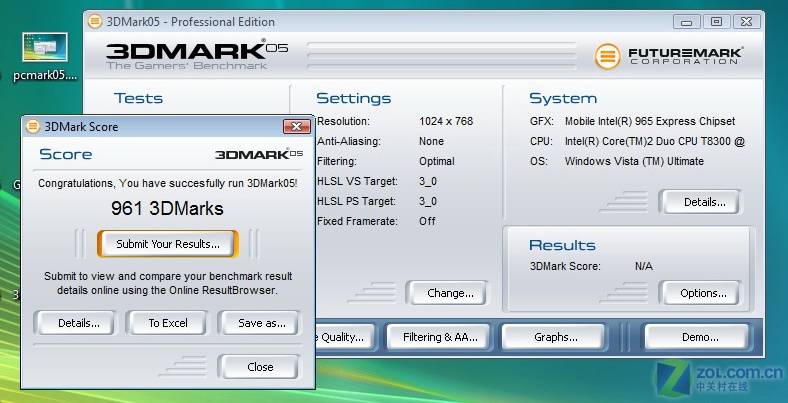Minimize the 3DMark05 main window
Image resolution: width=788 pixels, height=403 pixels.
coord(686,22)
